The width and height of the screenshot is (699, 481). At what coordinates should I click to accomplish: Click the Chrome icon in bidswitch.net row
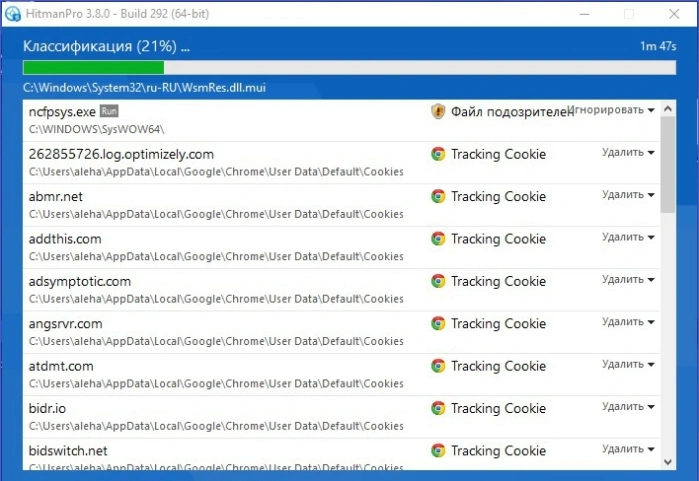[438, 450]
